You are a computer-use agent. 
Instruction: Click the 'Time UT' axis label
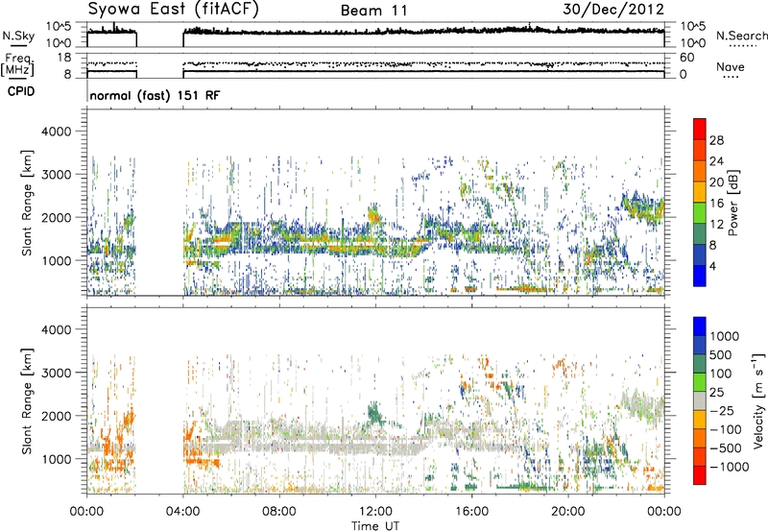click(375, 526)
